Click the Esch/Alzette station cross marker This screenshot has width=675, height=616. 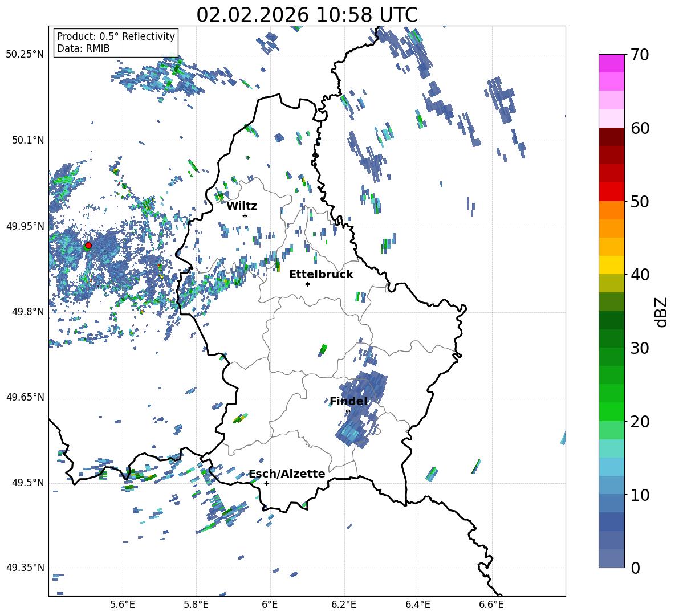tap(266, 483)
